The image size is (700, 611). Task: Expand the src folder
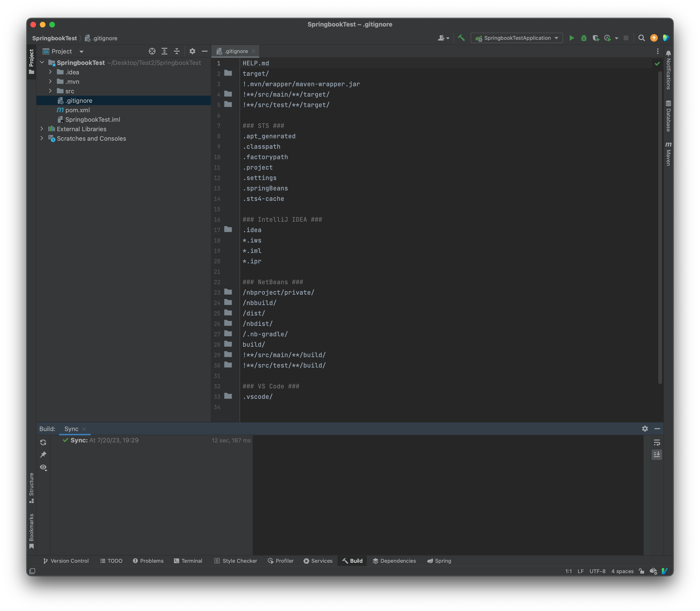point(50,91)
